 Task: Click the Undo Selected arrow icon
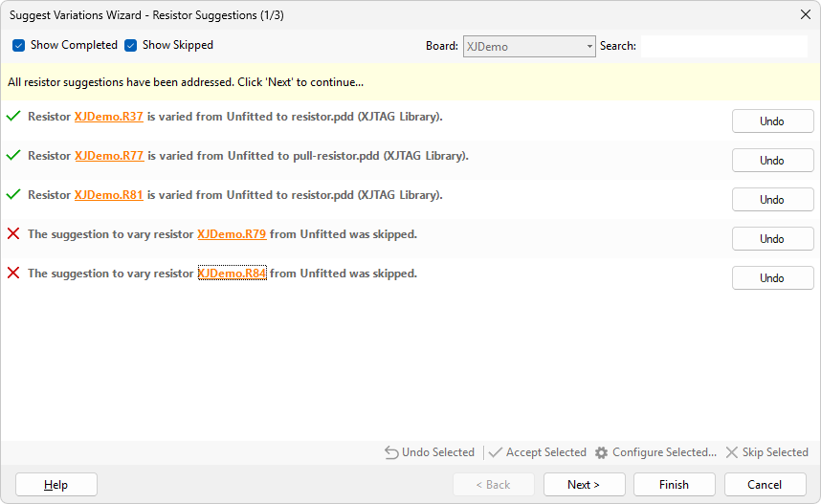pos(391,452)
